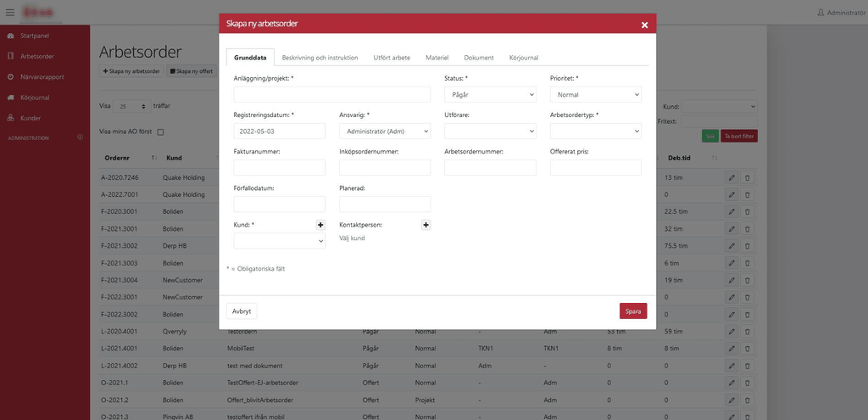Click the edit pencil icon for A-2020.7246
The height and width of the screenshot is (420, 868).
pyautogui.click(x=731, y=177)
